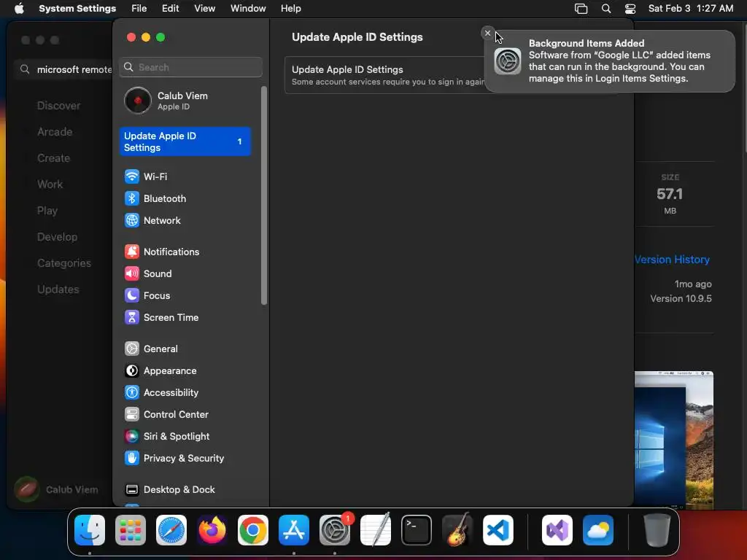Image resolution: width=747 pixels, height=560 pixels.
Task: Open Wi-Fi settings icon in sidebar
Action: [132, 176]
